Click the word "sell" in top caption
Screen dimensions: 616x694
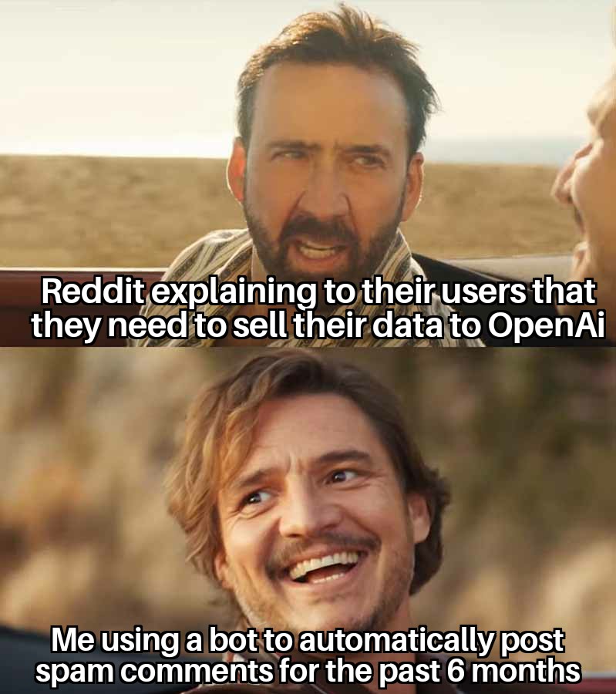click(x=261, y=325)
